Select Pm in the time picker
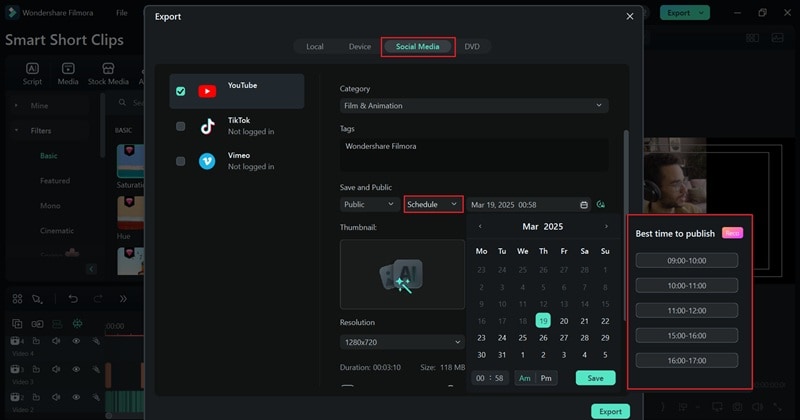 click(x=546, y=378)
